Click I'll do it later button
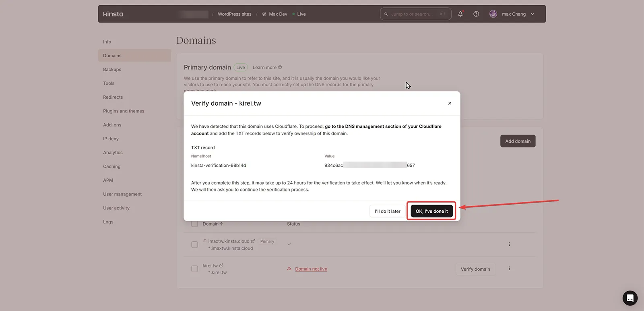The image size is (644, 311). pyautogui.click(x=387, y=211)
